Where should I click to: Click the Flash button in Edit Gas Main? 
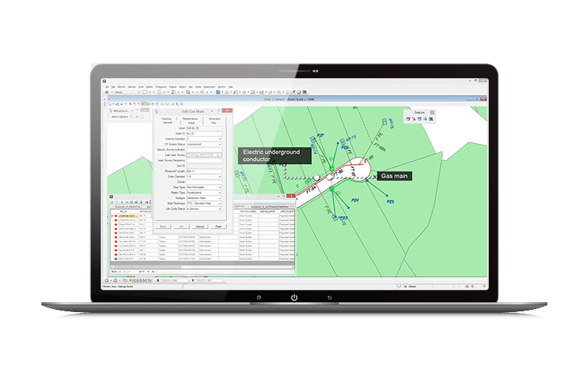218,226
